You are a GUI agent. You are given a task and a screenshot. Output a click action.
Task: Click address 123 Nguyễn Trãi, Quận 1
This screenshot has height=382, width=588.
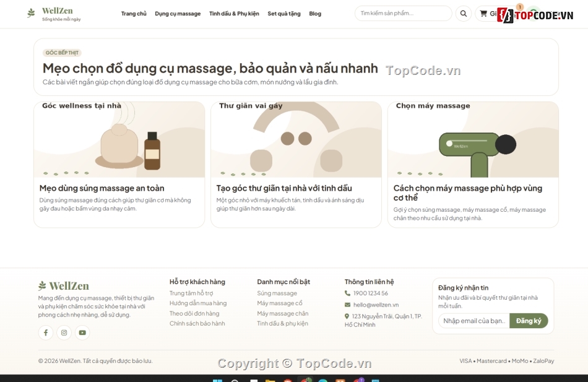383,321
